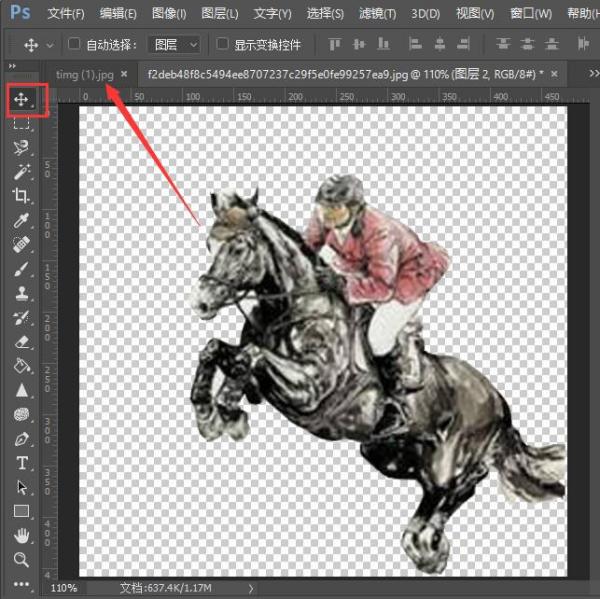
Task: Open the 视图(V) menu
Action: tap(475, 14)
